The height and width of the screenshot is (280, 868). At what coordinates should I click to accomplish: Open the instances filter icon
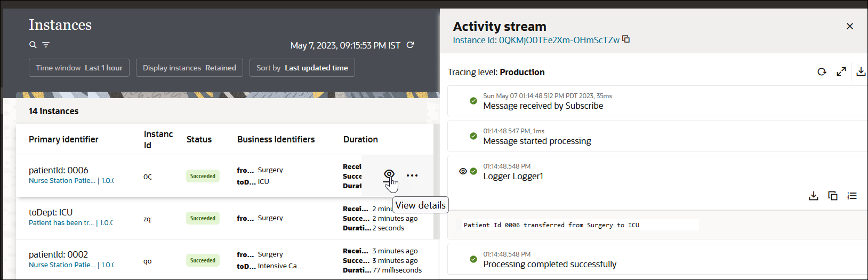(46, 45)
